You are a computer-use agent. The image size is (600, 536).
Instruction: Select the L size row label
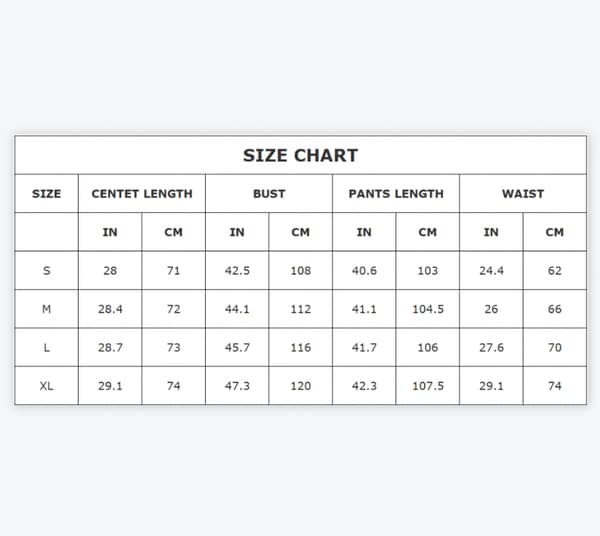[46, 347]
